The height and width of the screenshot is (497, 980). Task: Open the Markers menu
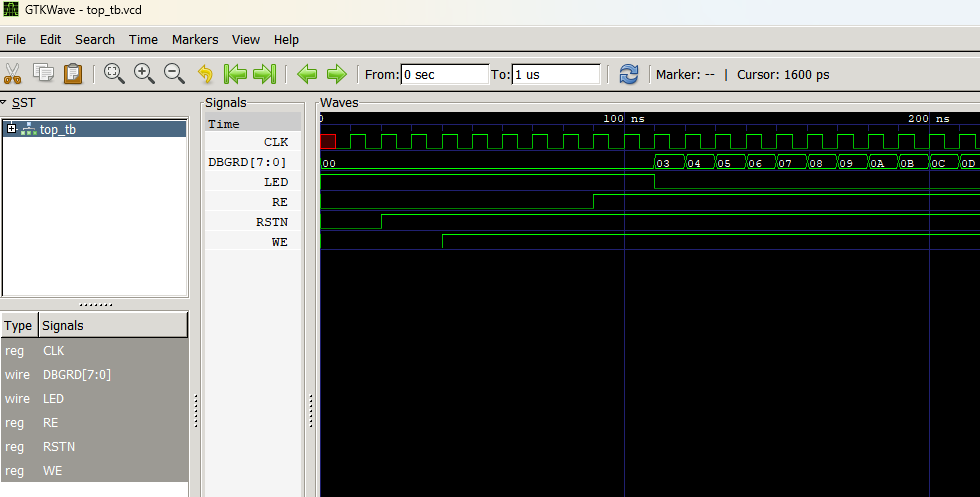[195, 39]
